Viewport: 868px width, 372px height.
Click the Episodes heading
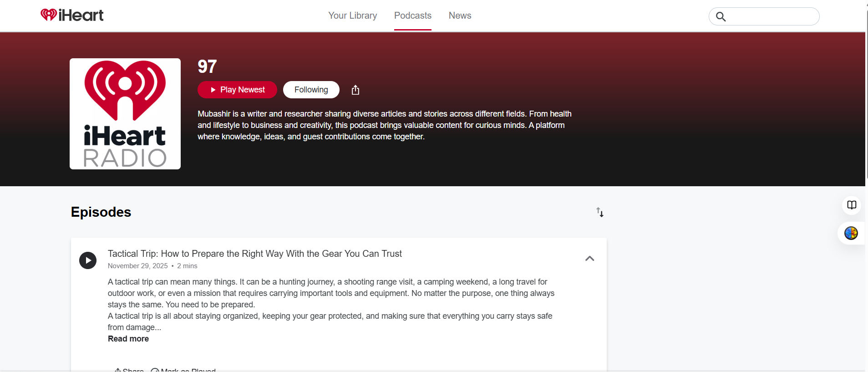101,212
